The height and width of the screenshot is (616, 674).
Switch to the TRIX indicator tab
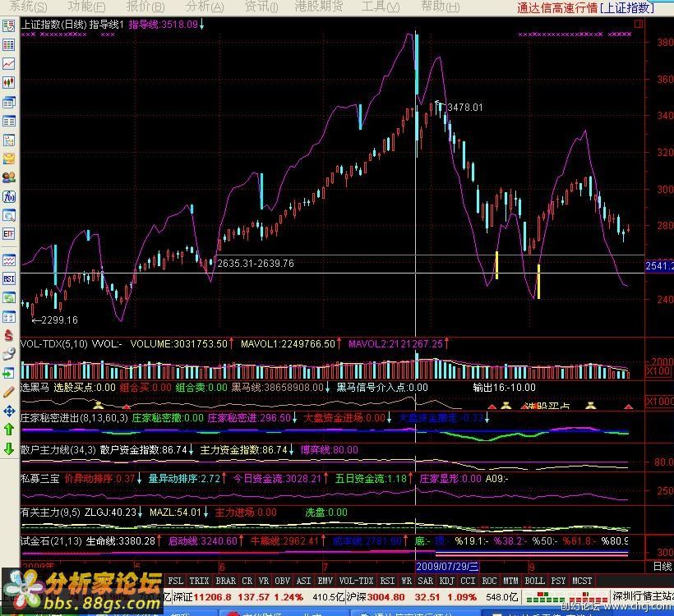tap(199, 581)
